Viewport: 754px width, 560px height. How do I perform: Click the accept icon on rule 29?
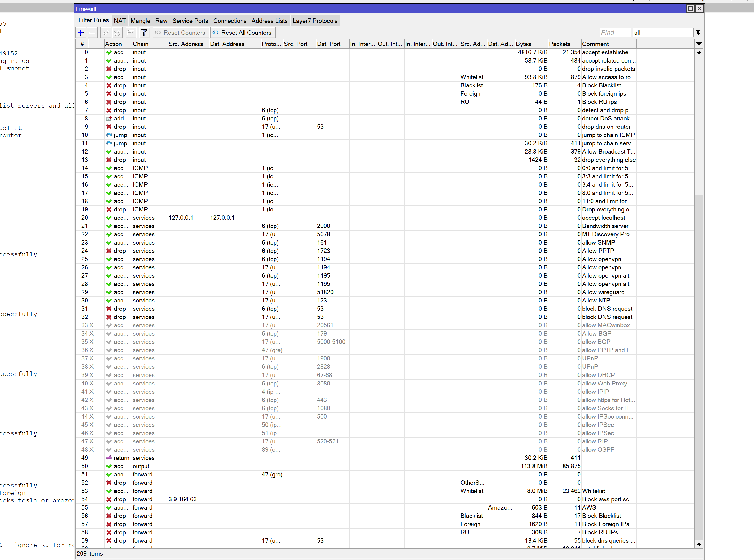(x=109, y=292)
